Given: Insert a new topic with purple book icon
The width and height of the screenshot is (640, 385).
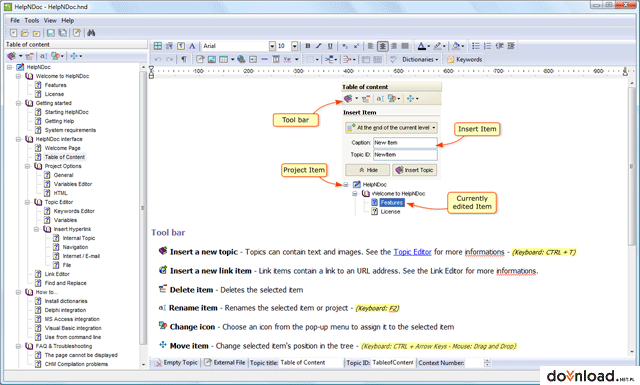Looking at the screenshot, I should coord(11,56).
